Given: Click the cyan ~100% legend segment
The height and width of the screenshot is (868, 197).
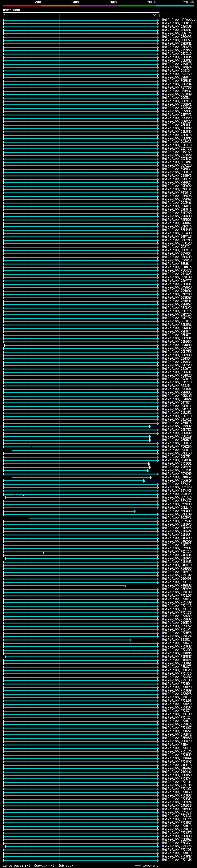Looking at the screenshot, I should (x=175, y=6).
